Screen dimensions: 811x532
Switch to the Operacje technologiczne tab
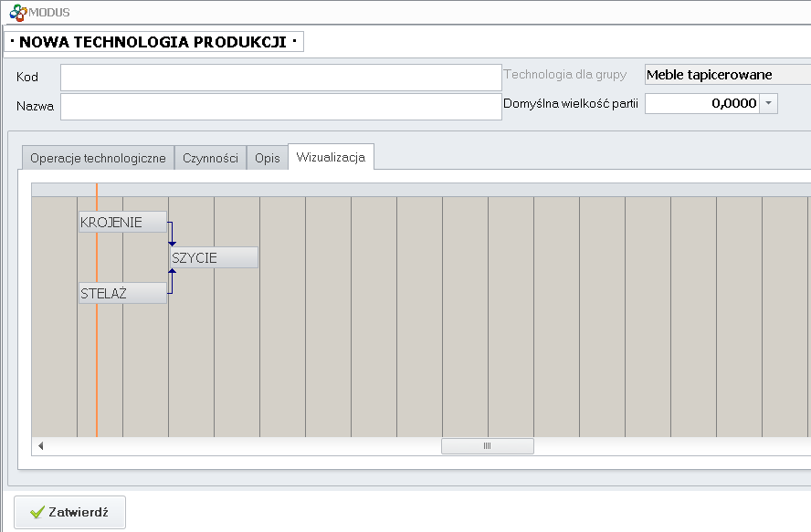pos(98,158)
